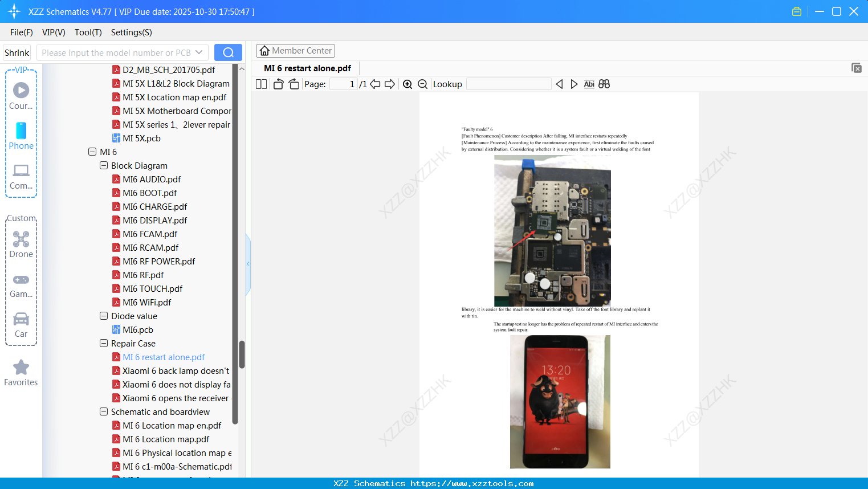868x489 pixels.
Task: Zoom out of the PDF
Action: (x=423, y=84)
